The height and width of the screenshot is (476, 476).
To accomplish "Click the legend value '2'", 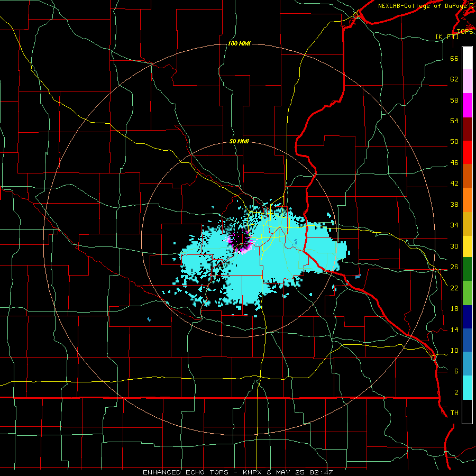I will (x=456, y=392).
